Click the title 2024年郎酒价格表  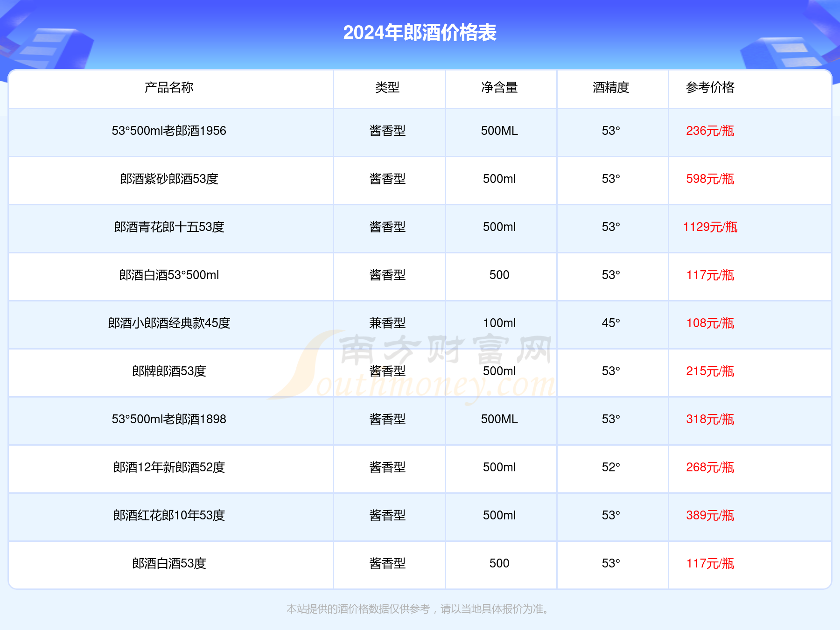(420, 33)
